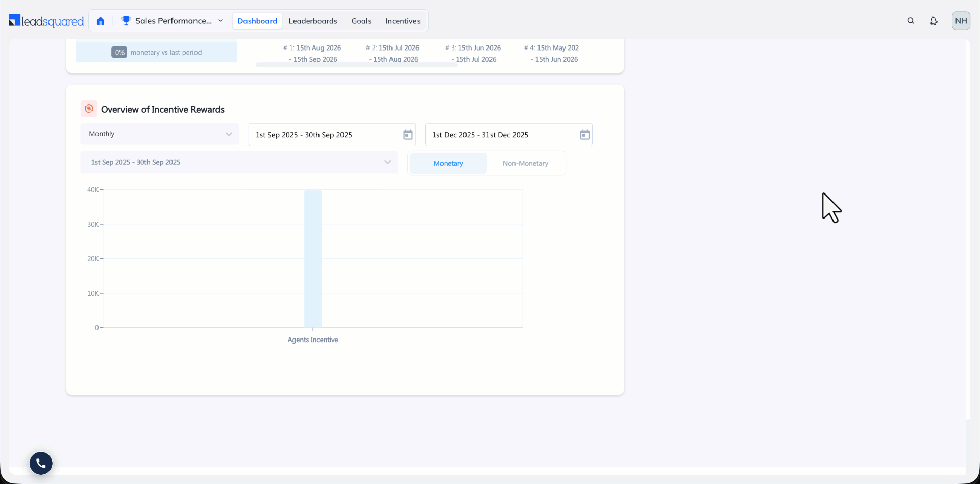This screenshot has width=980, height=484.
Task: Click period #1: 15th Aug 2026
Action: (312, 54)
